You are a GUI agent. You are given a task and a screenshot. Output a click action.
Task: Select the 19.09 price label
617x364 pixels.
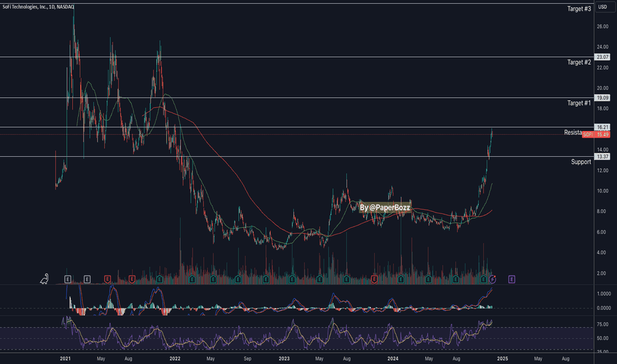point(602,97)
